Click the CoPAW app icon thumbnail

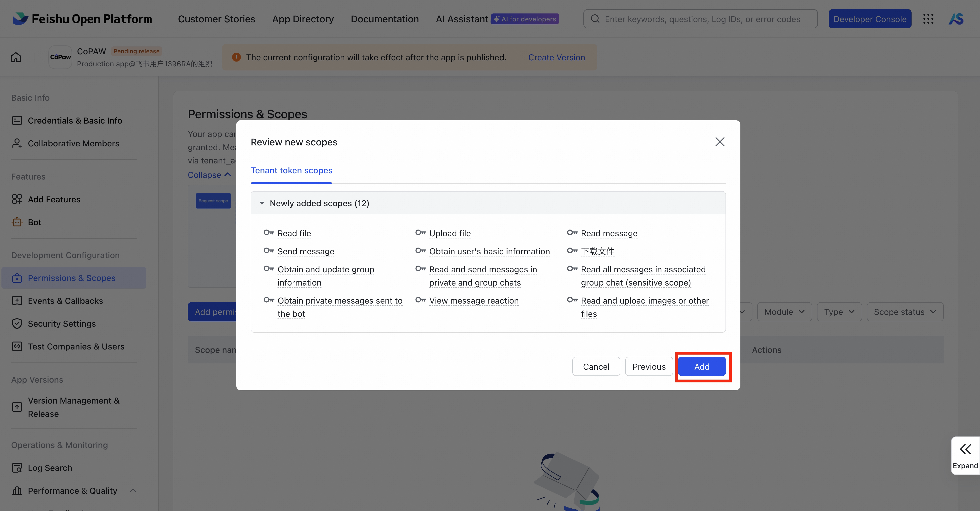(x=60, y=57)
